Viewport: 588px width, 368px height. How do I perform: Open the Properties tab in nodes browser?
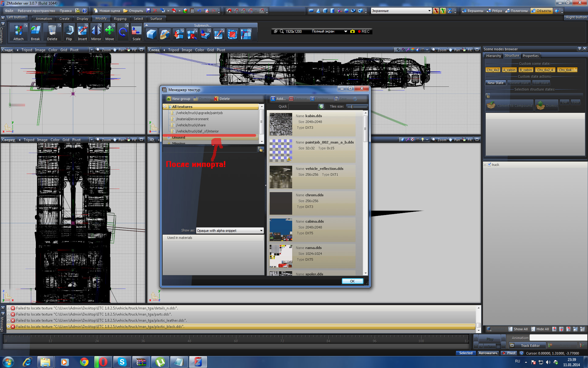click(x=530, y=56)
